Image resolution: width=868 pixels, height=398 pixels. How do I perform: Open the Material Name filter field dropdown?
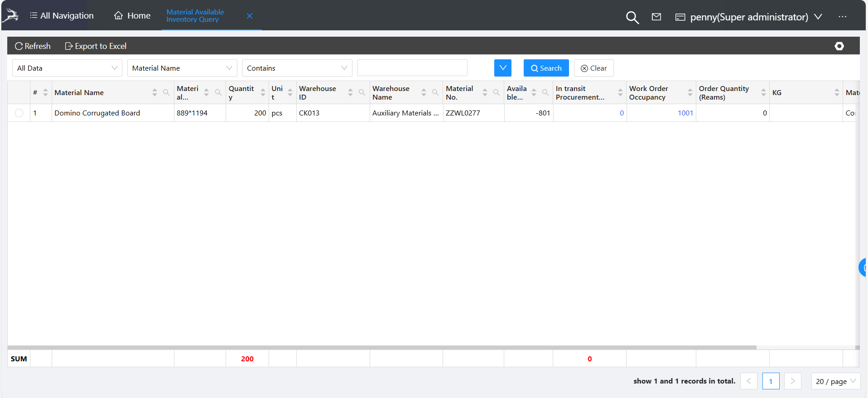coord(182,68)
